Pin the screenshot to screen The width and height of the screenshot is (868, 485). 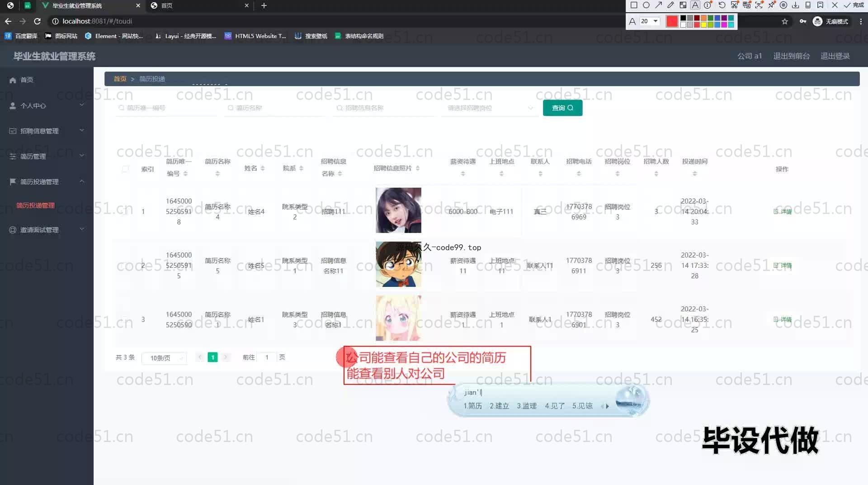[771, 5]
